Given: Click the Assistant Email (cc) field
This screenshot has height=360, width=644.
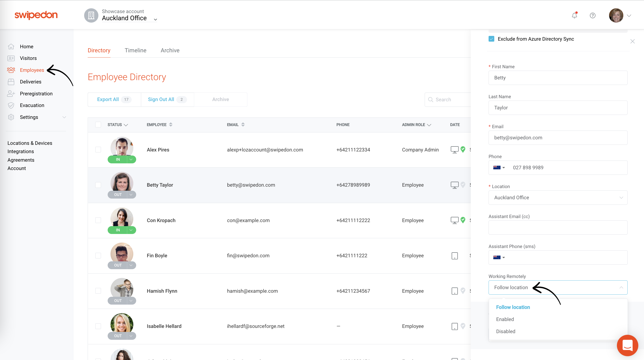Looking at the screenshot, I should click(558, 227).
